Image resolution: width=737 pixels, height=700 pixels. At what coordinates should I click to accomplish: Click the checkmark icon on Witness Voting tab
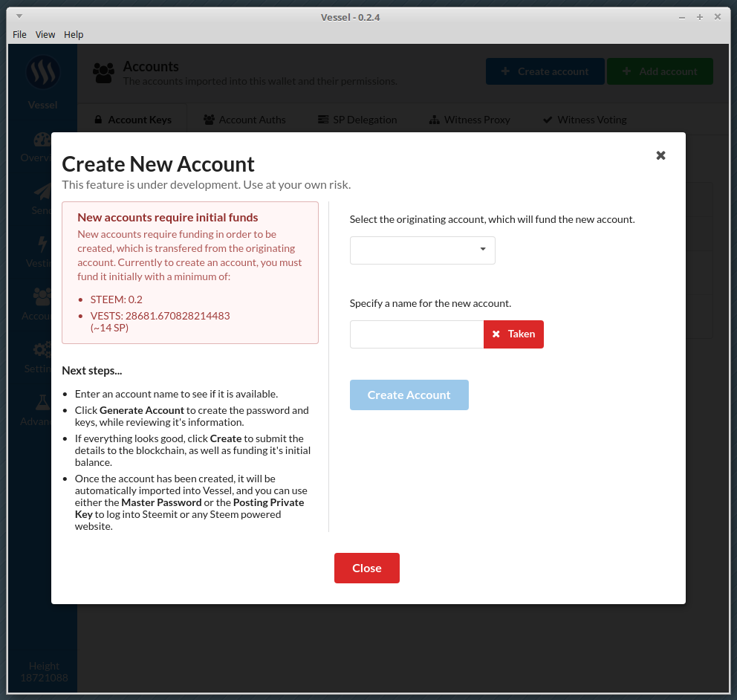click(x=548, y=120)
